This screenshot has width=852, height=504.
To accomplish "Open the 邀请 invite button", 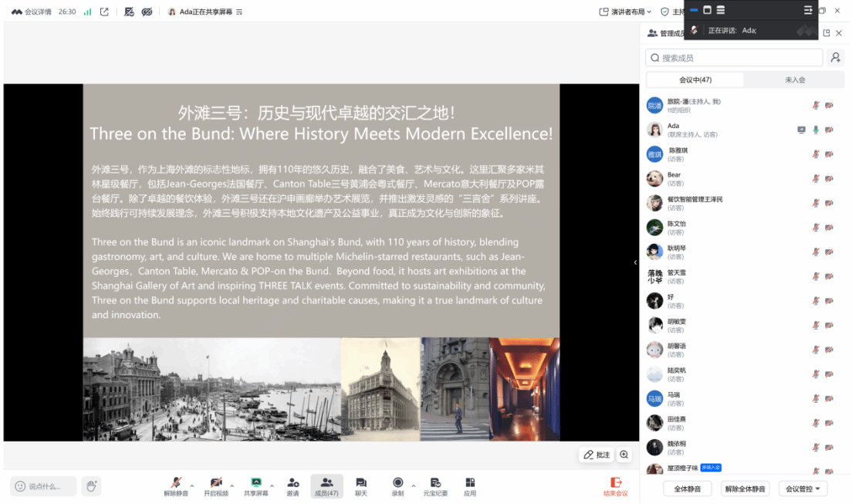I will pos(293,486).
